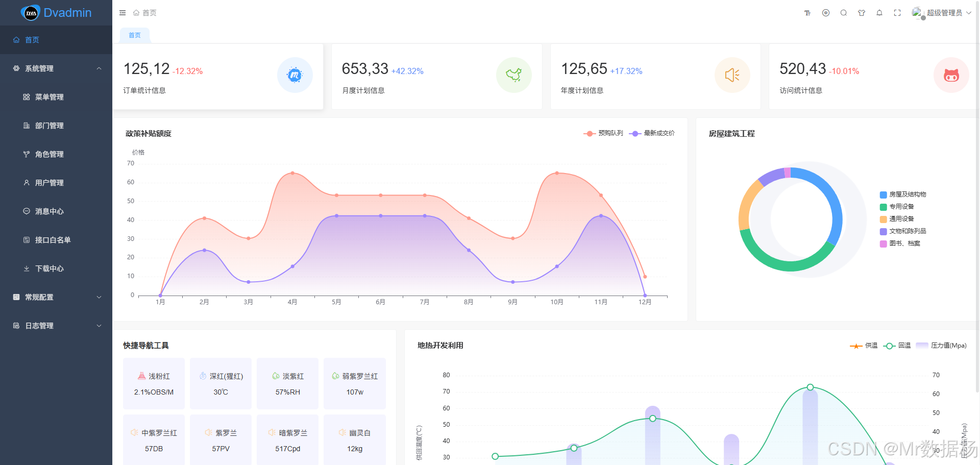Open 角色管理 in the sidebar
This screenshot has width=980, height=465.
56,154
